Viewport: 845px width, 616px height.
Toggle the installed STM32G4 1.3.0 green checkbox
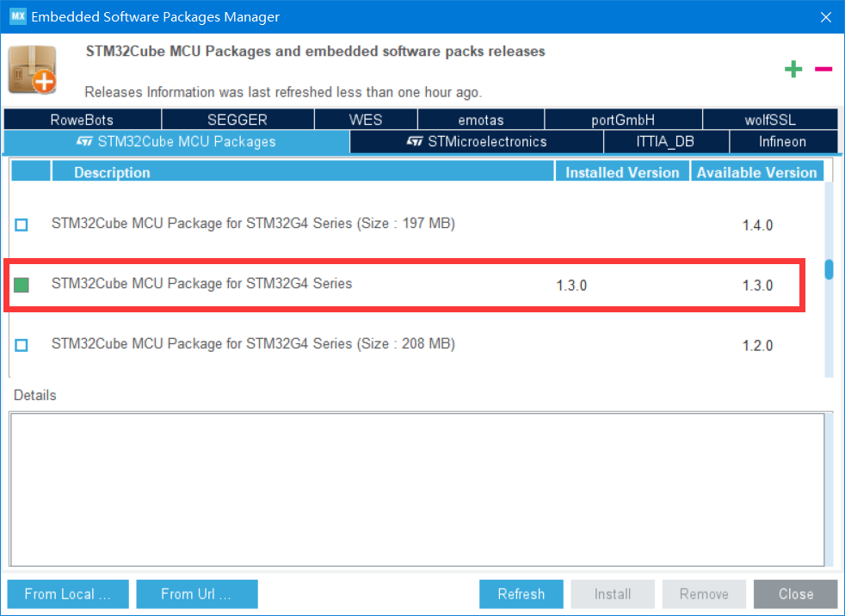22,285
